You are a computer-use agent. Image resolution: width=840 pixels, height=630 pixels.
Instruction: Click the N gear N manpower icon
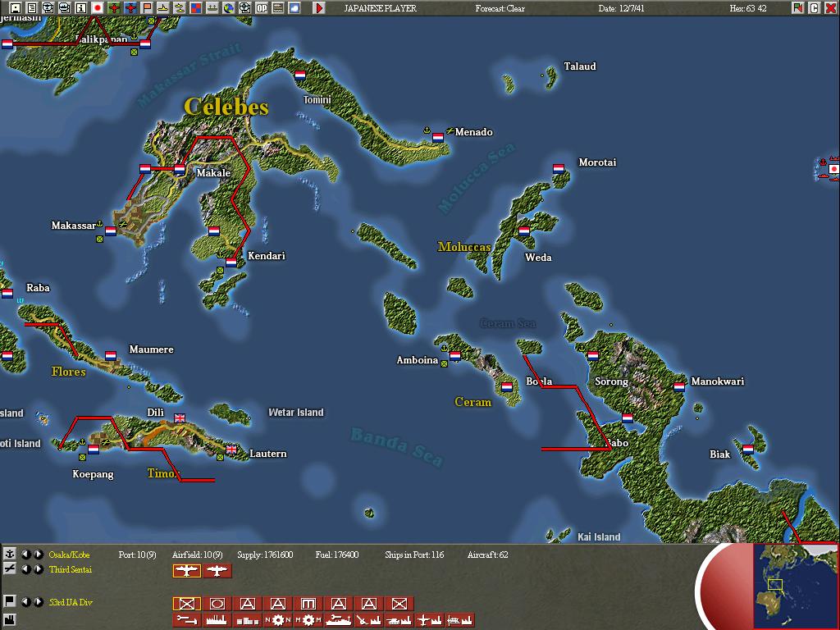277,620
